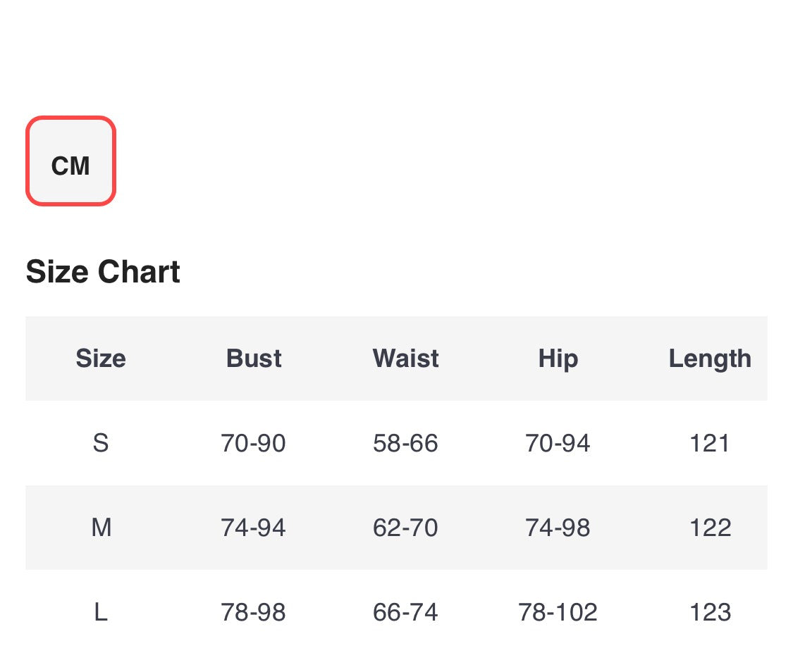The height and width of the screenshot is (672, 793).
Task: Click bust value 74-94 for size M
Action: coord(253,528)
